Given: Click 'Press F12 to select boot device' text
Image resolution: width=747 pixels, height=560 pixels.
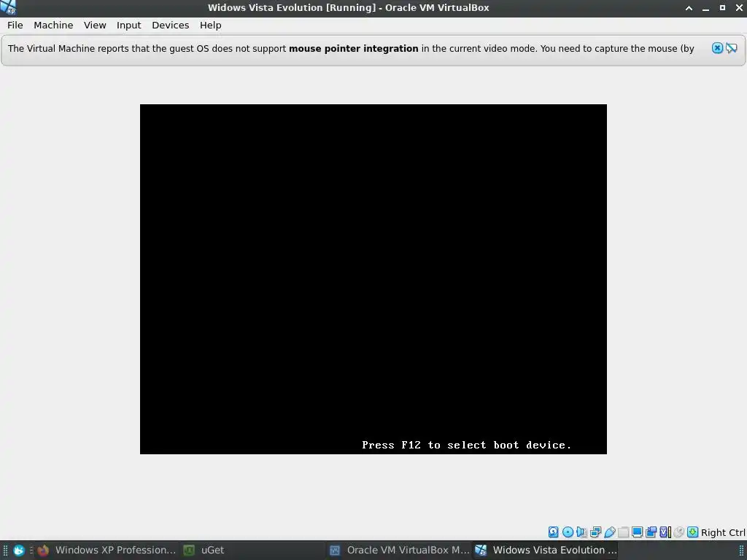Looking at the screenshot, I should tap(466, 445).
